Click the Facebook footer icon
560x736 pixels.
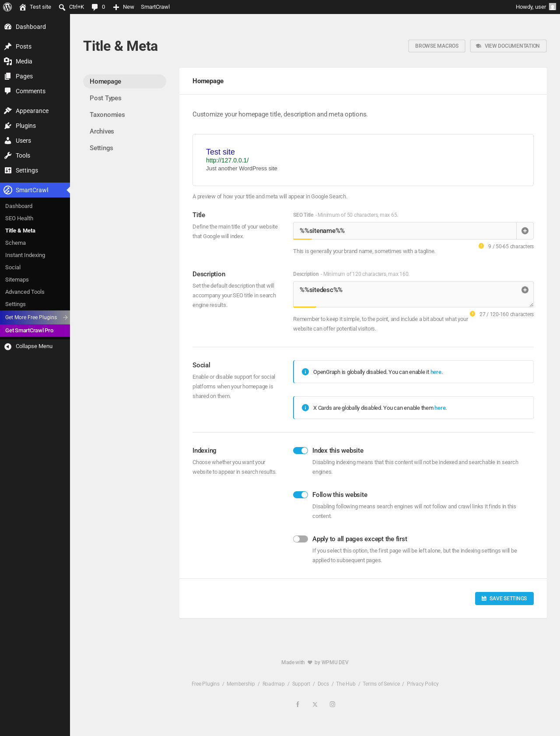pyautogui.click(x=297, y=704)
